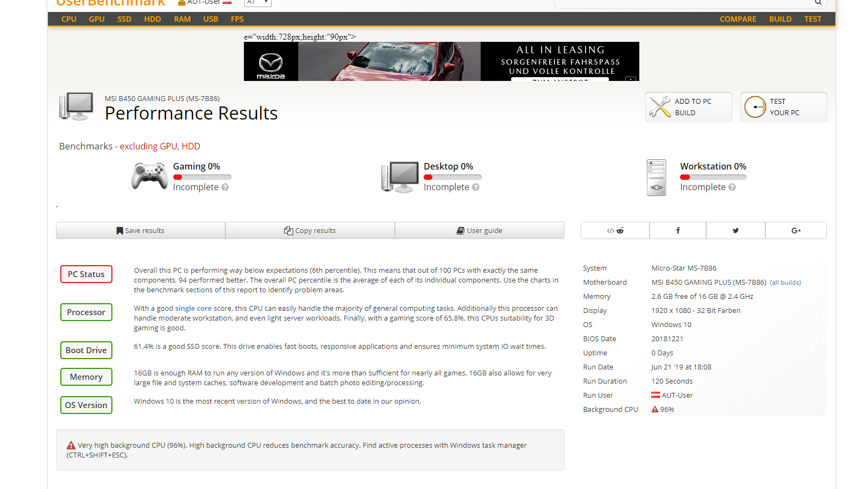Go to the TEST page
Screen dimensions: 868x489
(813, 19)
